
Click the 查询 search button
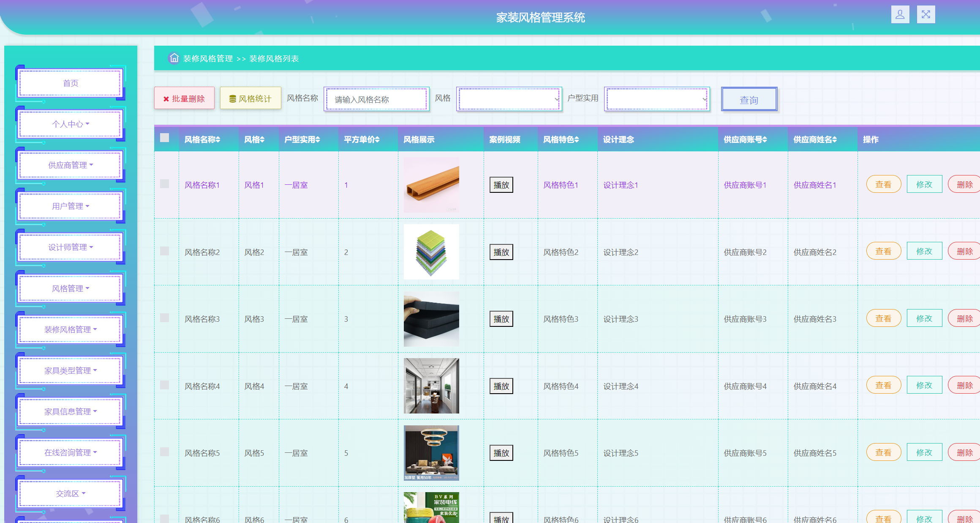coord(749,99)
